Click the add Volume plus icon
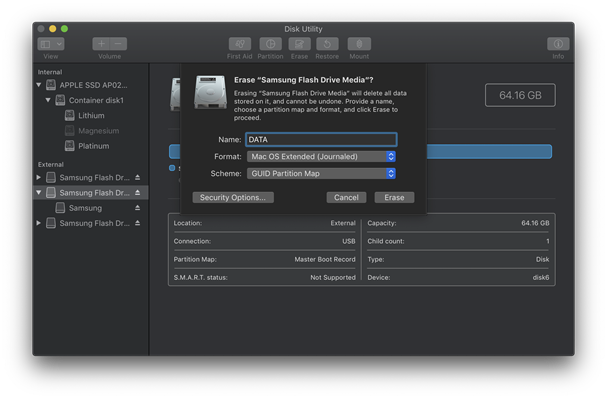607x399 pixels. coord(101,44)
